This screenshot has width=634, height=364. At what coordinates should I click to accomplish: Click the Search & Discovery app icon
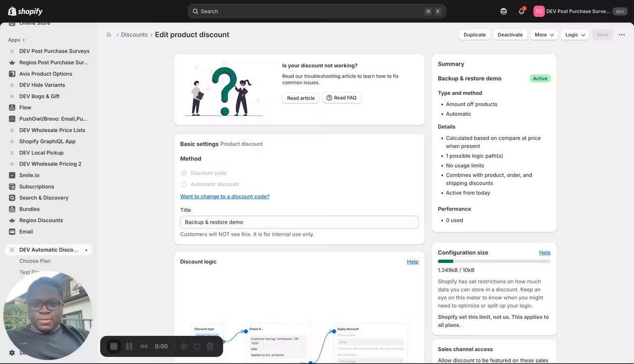click(x=12, y=198)
